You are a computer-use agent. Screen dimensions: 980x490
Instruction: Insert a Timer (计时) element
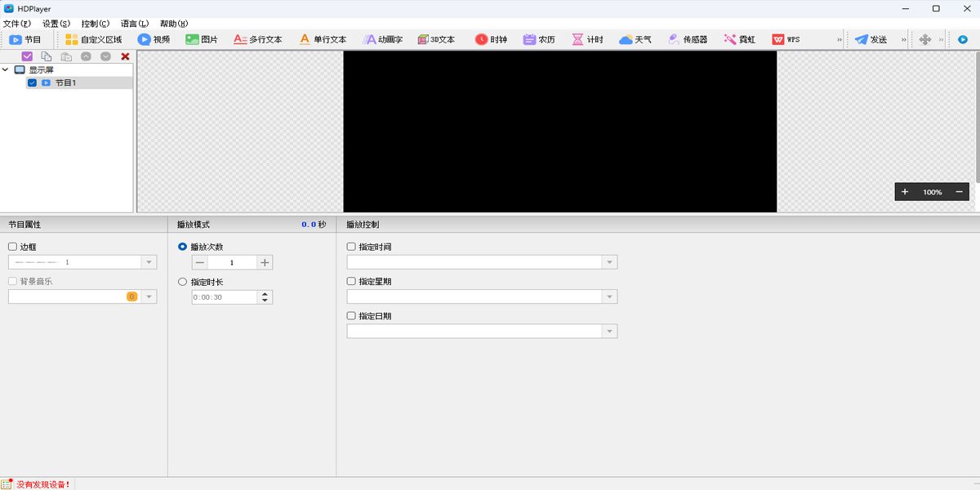point(587,39)
